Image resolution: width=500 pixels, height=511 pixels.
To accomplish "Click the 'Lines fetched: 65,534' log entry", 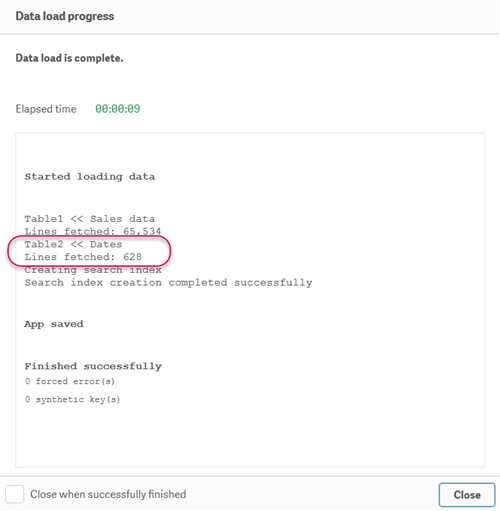I will pos(93,231).
